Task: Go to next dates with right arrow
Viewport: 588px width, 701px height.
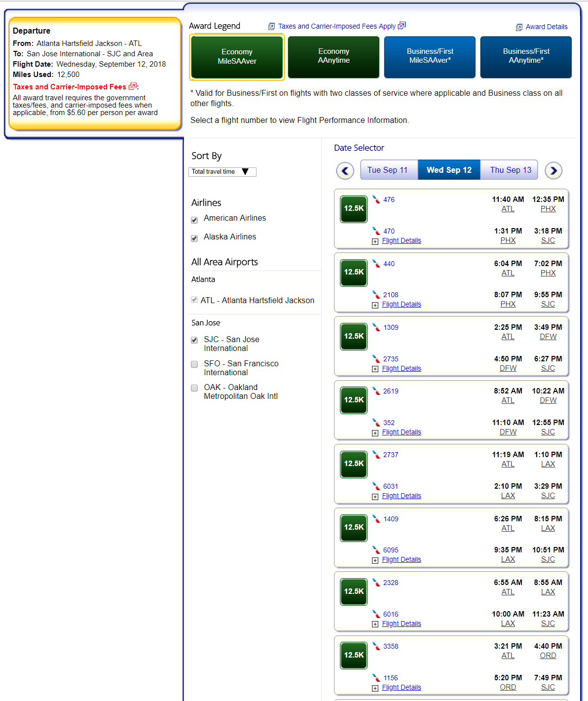Action: point(553,171)
